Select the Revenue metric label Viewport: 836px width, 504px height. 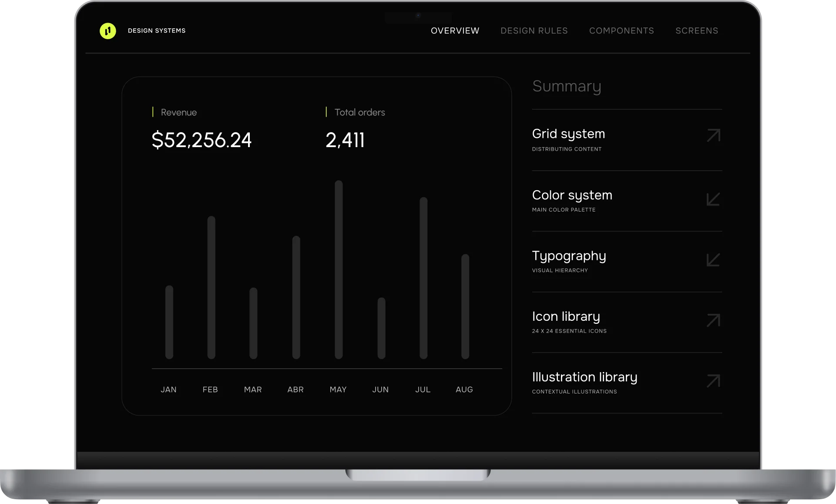(x=178, y=112)
